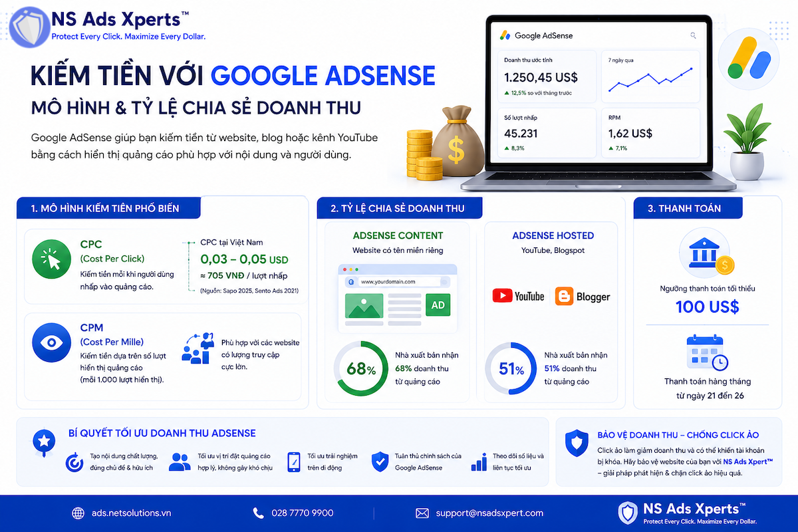Click the ≈ 705 VNĐ / lượt nhấp text
The image size is (798, 532).
point(243,275)
